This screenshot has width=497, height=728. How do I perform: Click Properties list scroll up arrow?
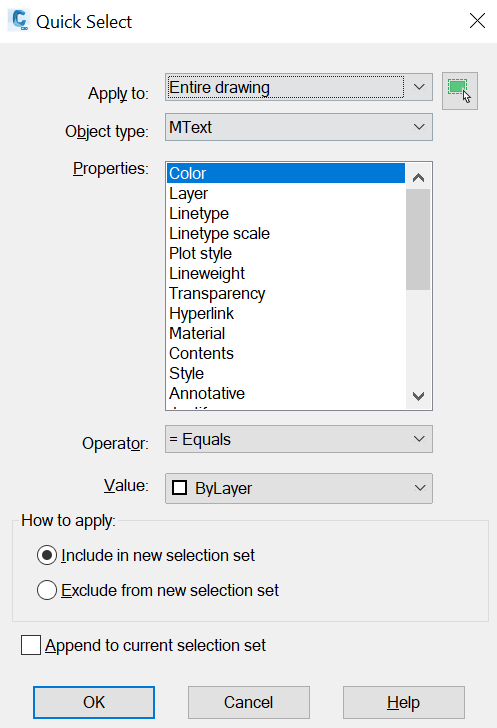pyautogui.click(x=418, y=177)
